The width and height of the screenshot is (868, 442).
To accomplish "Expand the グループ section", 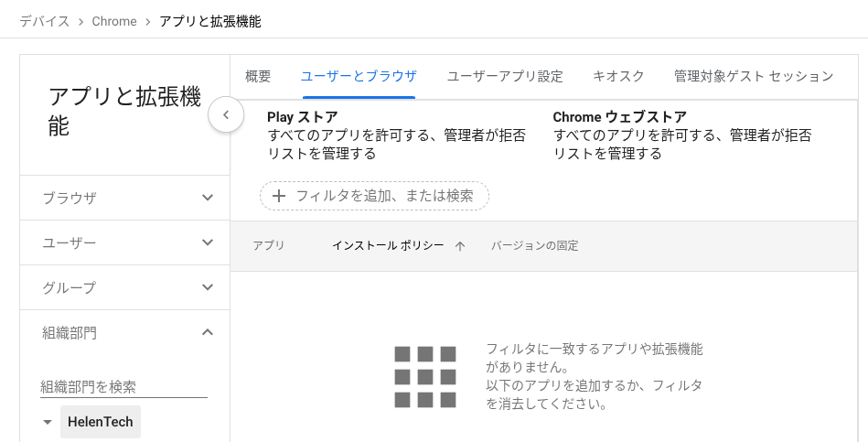I will [x=208, y=287].
